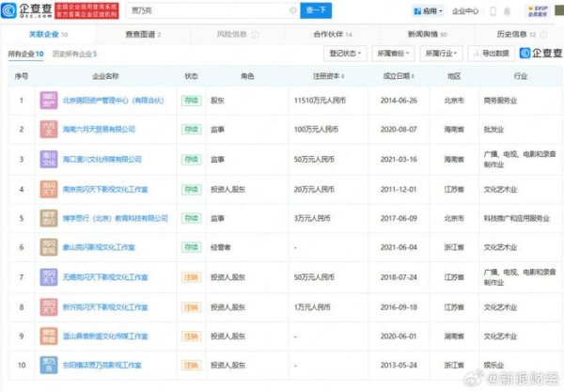Screen dimensions: 564x392
Task: Expand the 所属省份 filter dropdown
Action: (x=393, y=54)
